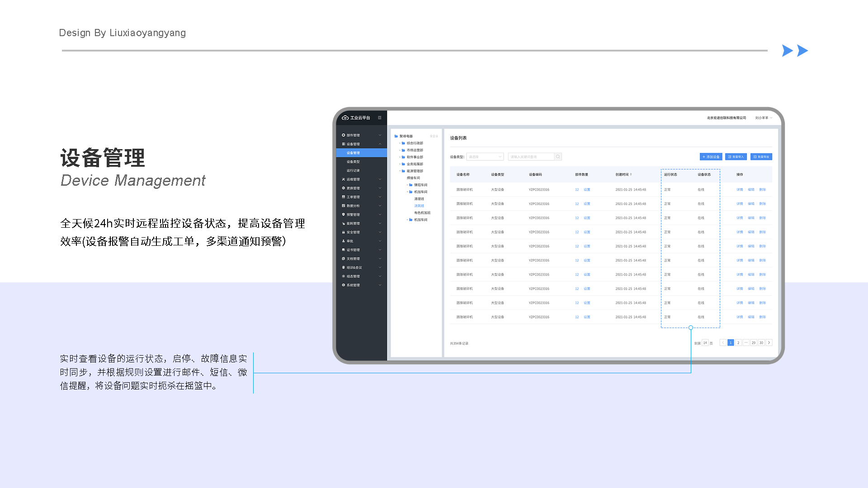Screen dimensions: 868x488
Task: Click the 设备名称 column header
Action: pyautogui.click(x=463, y=174)
